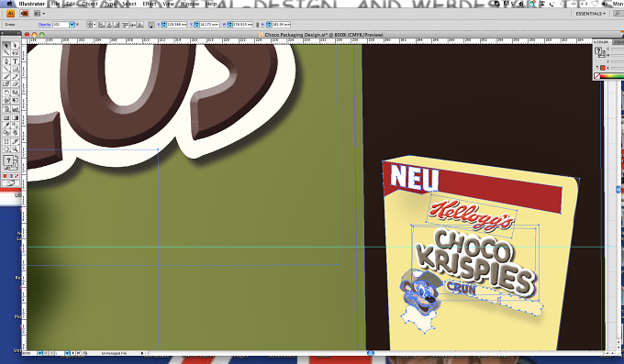Click the Opacity link in control bar
The image size is (624, 364).
click(x=45, y=25)
